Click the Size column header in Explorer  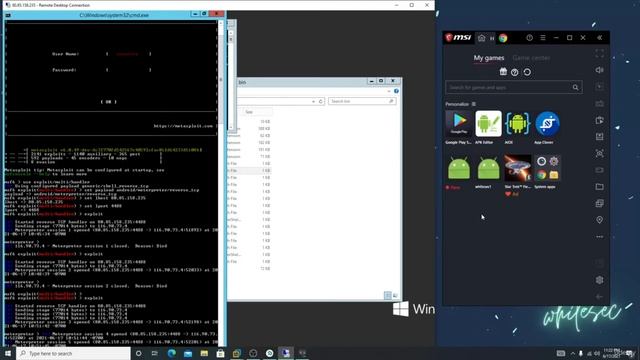257,112
